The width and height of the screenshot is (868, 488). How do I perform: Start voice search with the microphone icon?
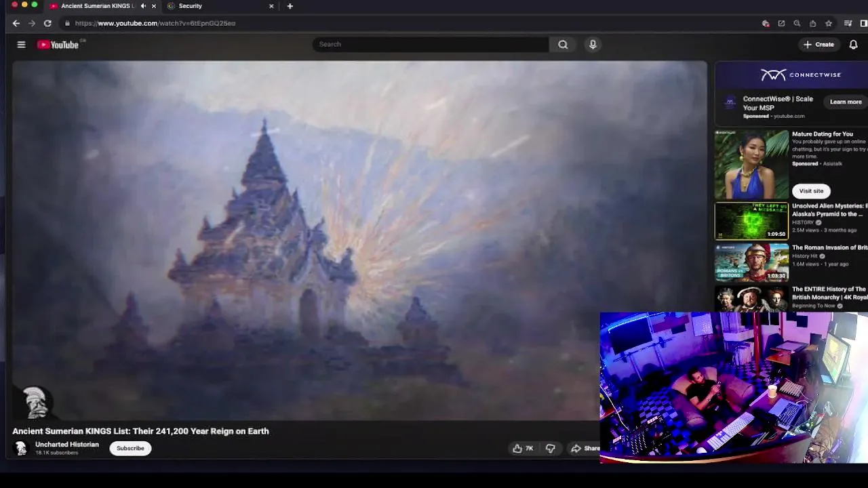pos(593,44)
